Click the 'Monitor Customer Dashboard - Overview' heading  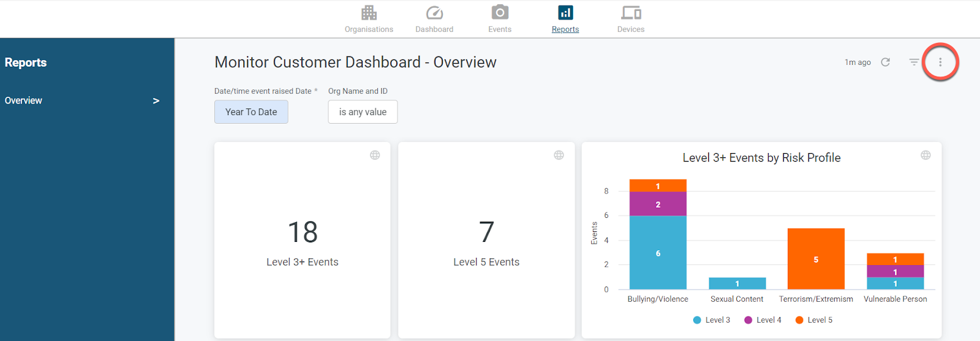tap(355, 62)
